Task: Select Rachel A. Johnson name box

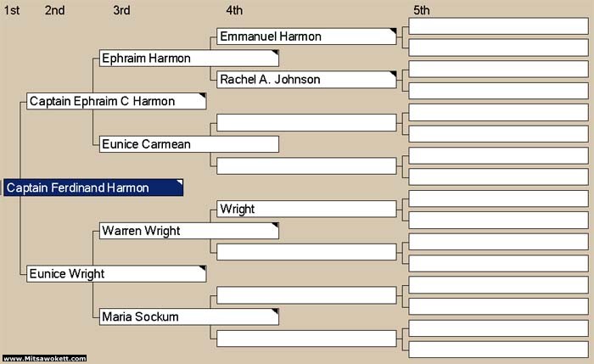Action: 306,80
